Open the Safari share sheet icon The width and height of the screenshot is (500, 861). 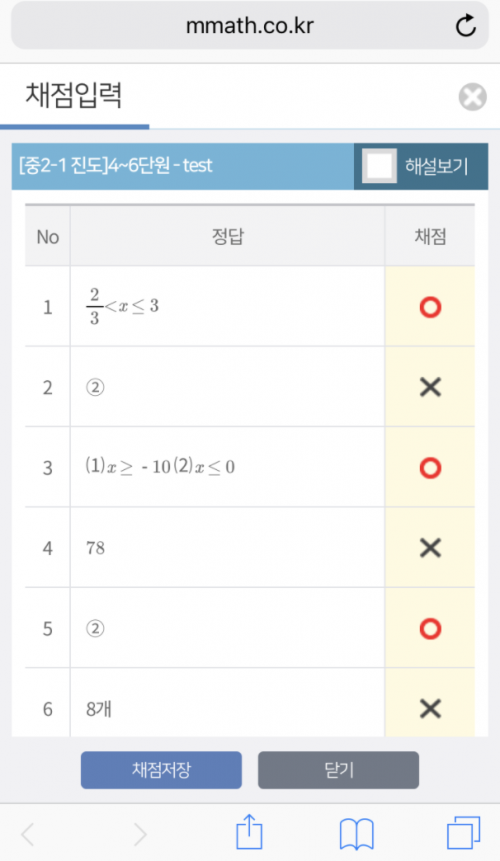click(249, 832)
